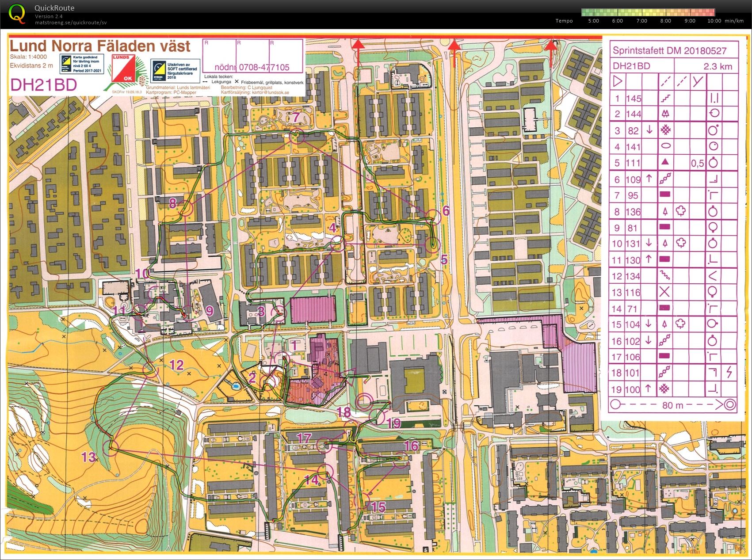Click the 80 m finish distance text
Screen dimensions: 752x560
(x=672, y=404)
